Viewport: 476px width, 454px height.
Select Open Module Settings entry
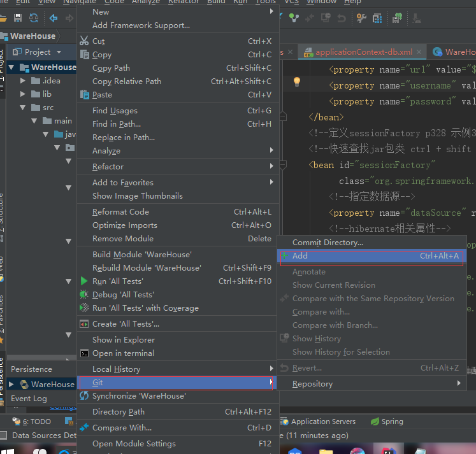[x=178, y=443]
